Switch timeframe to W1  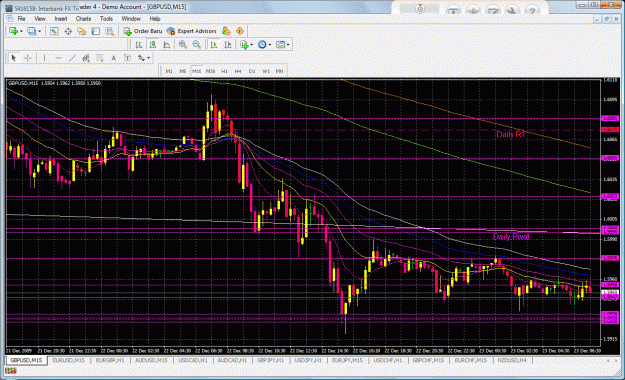(266, 71)
